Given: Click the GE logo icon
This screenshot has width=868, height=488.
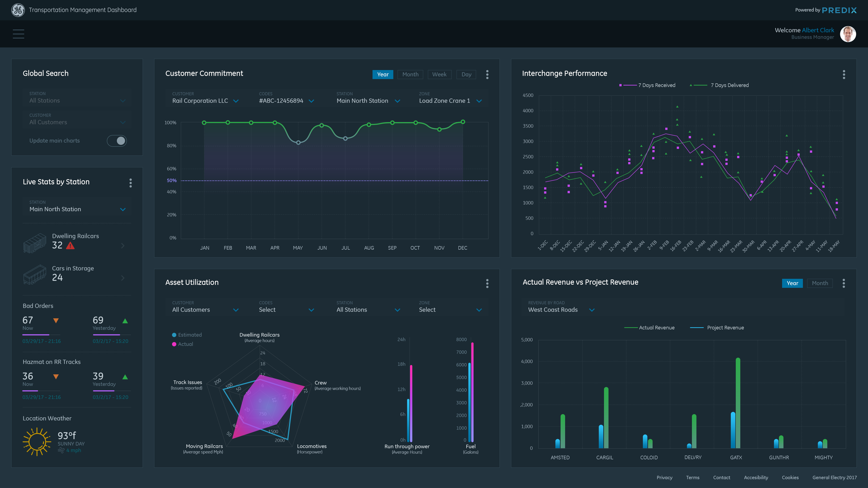Looking at the screenshot, I should point(18,10).
